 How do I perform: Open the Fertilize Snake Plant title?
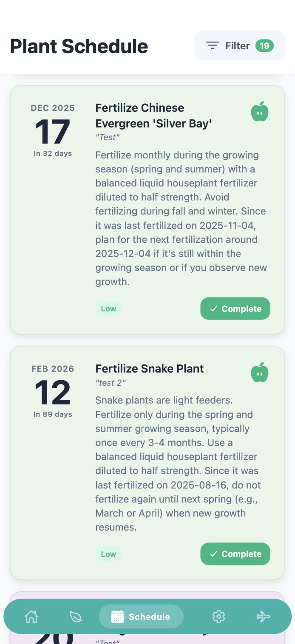tap(150, 368)
